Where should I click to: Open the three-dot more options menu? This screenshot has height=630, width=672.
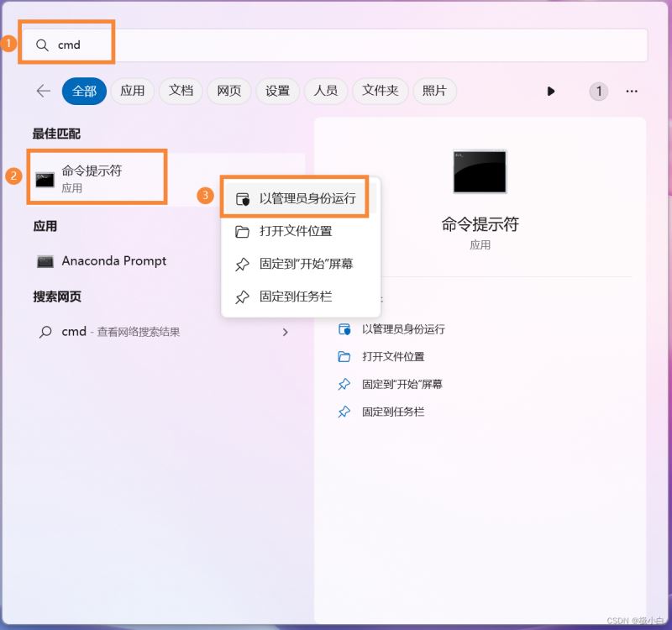point(633,91)
